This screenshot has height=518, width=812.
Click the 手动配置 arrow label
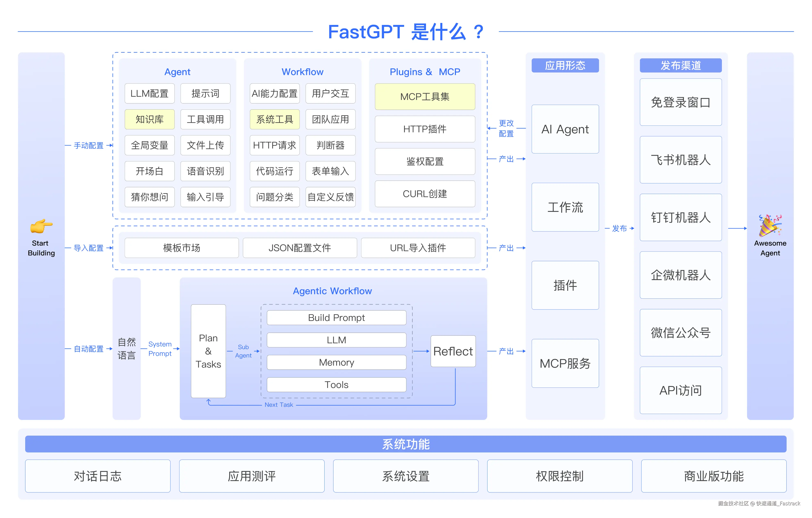point(89,146)
